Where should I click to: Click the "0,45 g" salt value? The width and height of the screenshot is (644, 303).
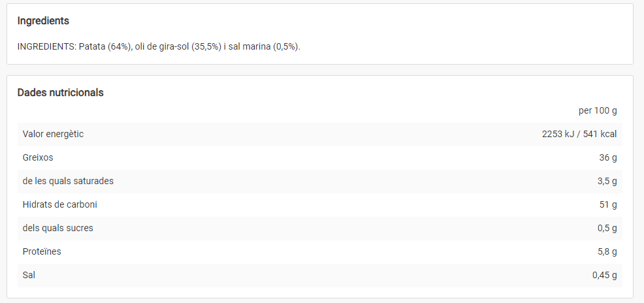pyautogui.click(x=604, y=275)
